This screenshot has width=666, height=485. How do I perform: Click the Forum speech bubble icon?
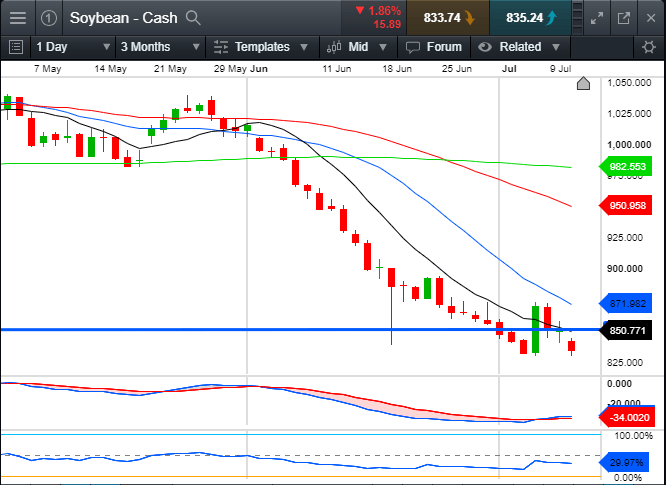pos(412,47)
